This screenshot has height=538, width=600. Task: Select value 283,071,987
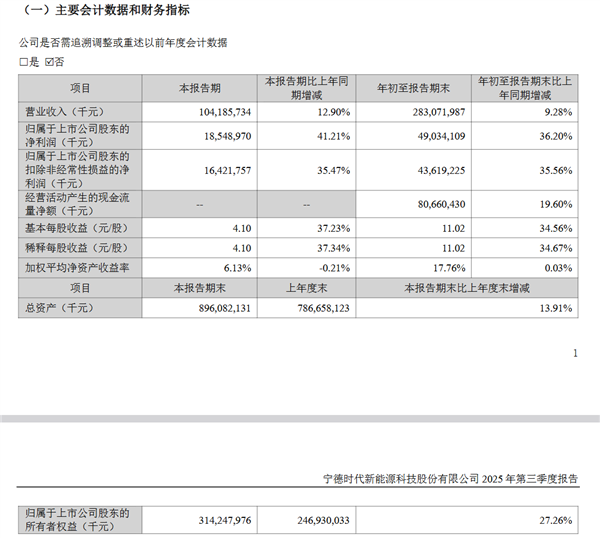point(439,112)
